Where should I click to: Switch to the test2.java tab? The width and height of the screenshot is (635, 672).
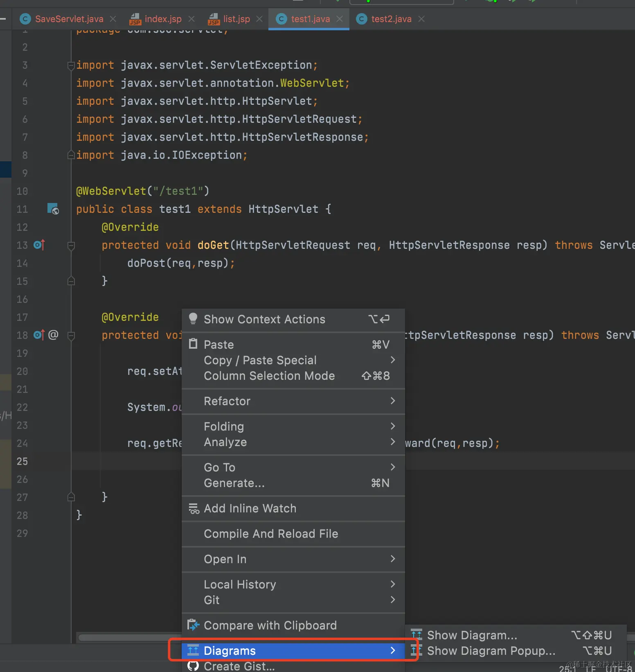point(391,19)
